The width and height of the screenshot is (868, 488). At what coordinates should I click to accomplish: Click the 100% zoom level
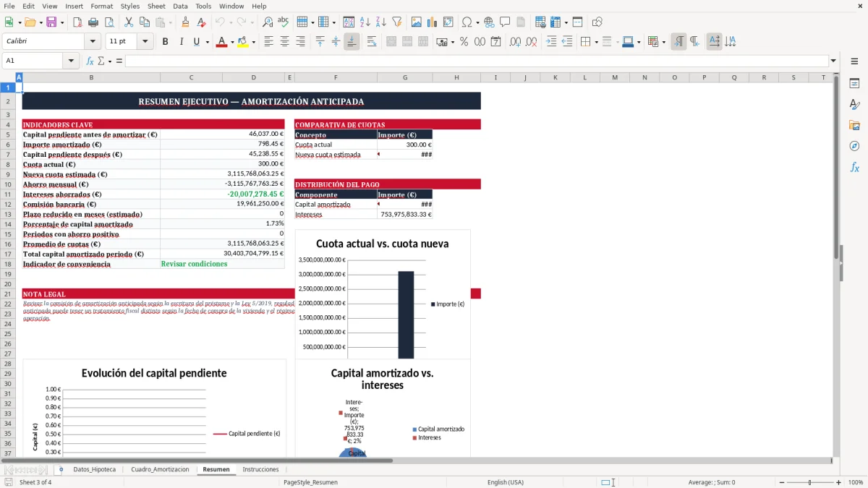(x=856, y=482)
